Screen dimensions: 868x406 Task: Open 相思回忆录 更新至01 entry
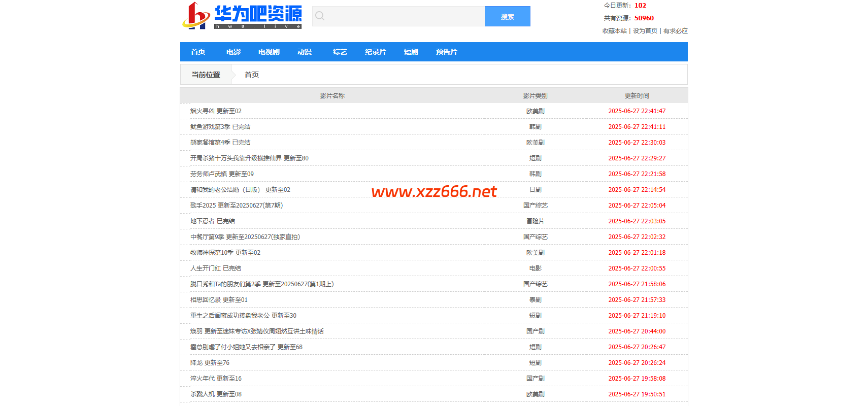(219, 300)
